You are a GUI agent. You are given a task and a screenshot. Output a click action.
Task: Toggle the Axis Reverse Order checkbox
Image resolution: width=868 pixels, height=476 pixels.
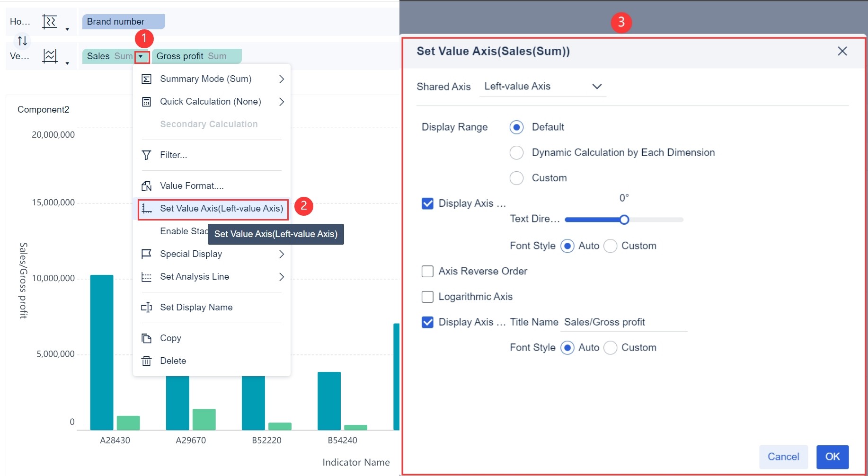click(427, 271)
